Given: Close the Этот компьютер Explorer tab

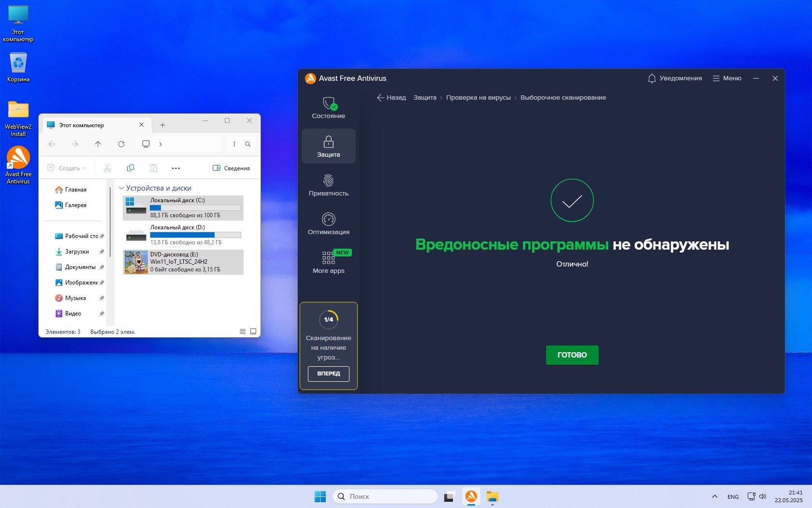Looking at the screenshot, I should point(142,125).
